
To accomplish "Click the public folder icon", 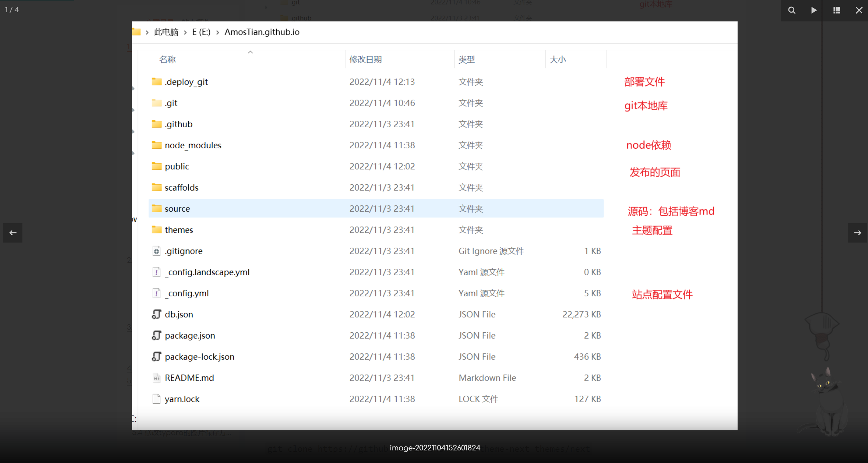I will click(156, 166).
